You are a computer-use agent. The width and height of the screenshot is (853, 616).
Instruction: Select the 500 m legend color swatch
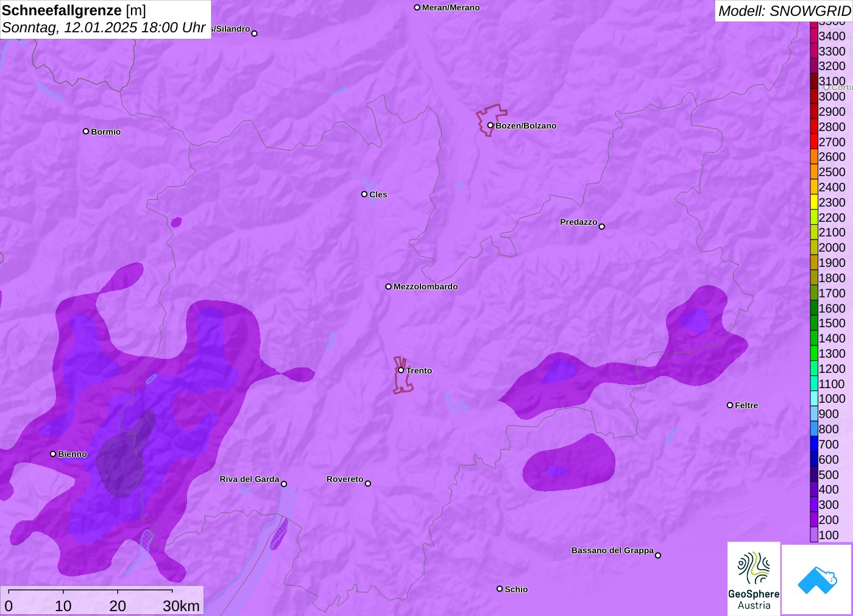click(814, 475)
